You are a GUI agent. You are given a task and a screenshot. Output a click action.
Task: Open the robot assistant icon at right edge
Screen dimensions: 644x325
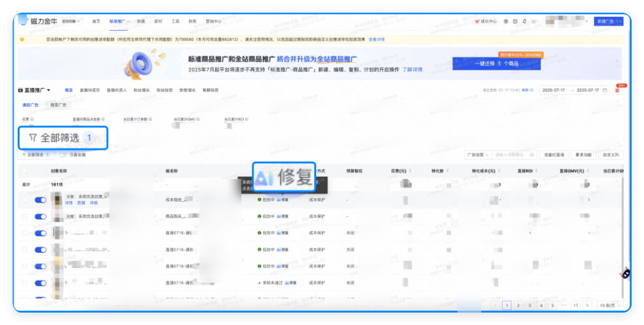tap(624, 273)
